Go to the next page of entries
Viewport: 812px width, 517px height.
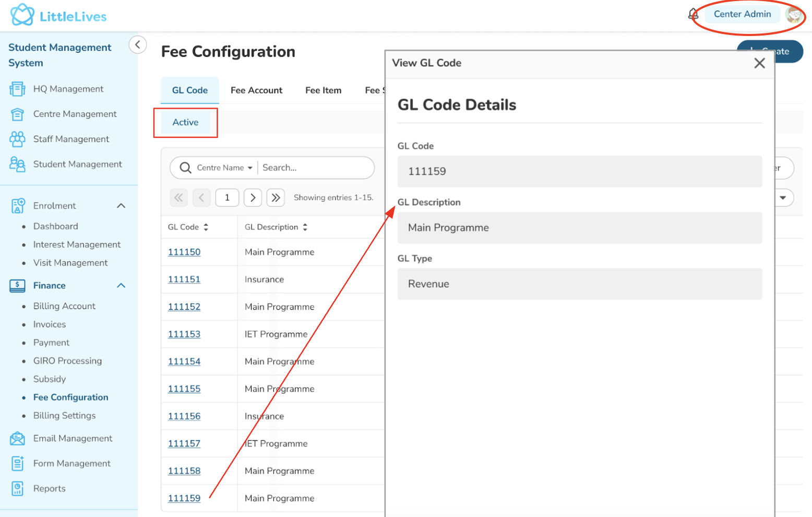click(x=253, y=197)
